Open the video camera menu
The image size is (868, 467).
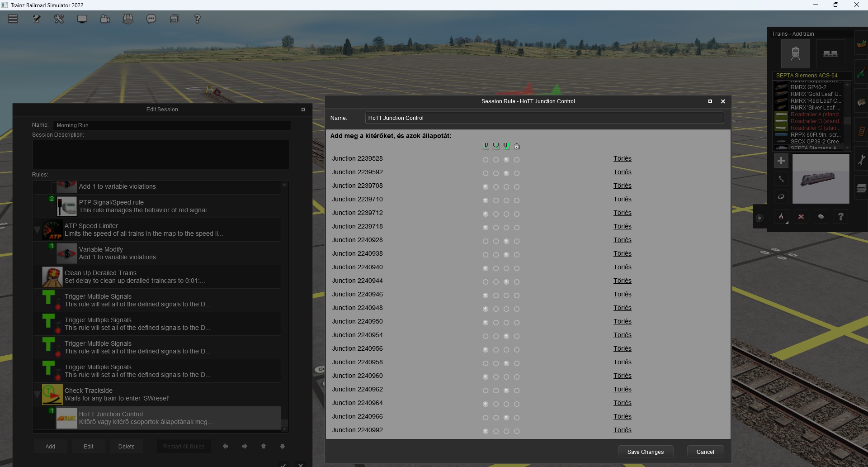[105, 19]
